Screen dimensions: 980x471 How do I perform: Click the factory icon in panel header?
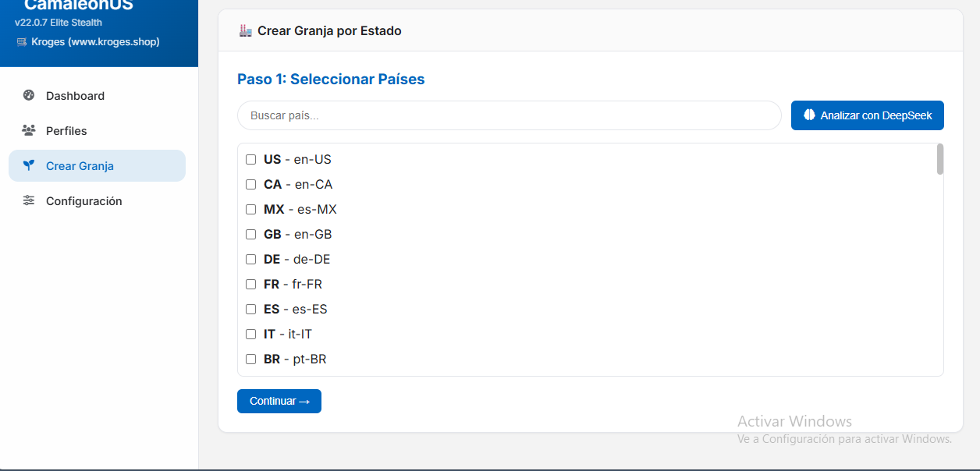tap(246, 31)
